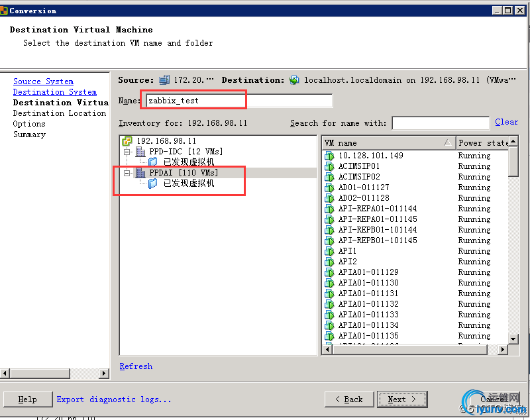This screenshot has width=530, height=420.
Task: Click the folder icon under PPD-IDC
Action: click(x=153, y=162)
